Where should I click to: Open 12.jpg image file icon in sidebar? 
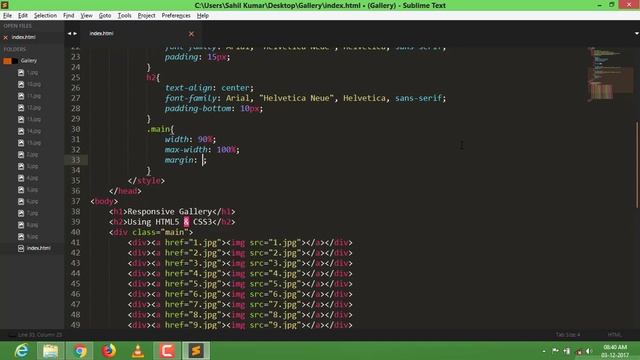click(21, 108)
